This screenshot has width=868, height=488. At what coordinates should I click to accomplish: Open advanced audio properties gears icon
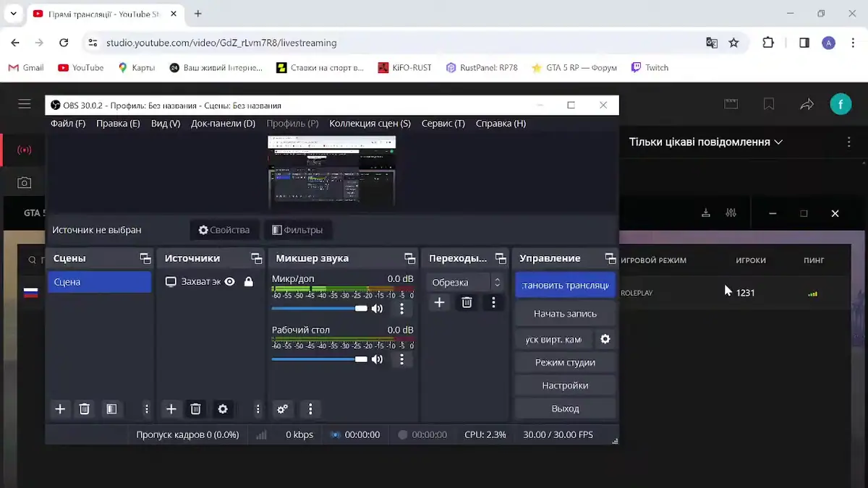coord(283,409)
